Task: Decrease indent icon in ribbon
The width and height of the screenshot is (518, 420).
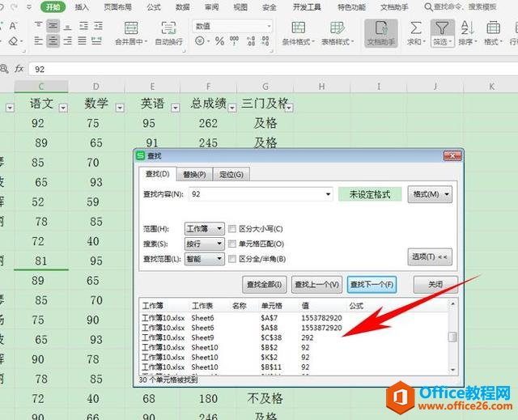Action: tap(83, 26)
